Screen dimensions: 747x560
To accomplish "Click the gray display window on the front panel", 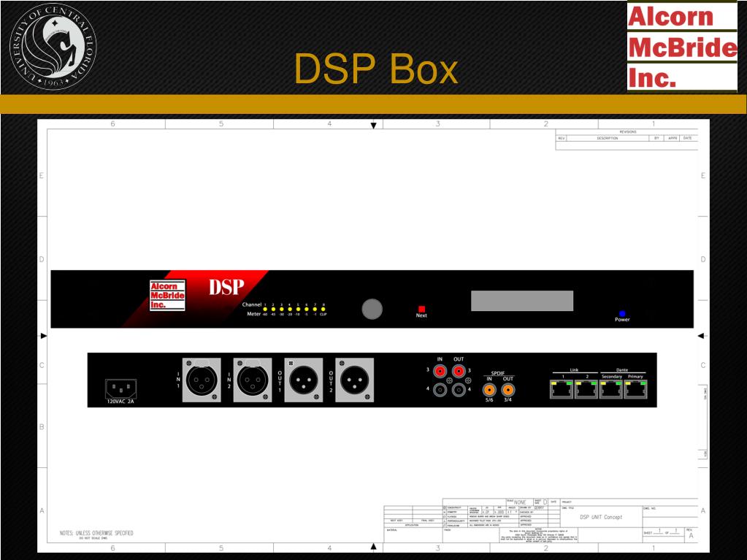I will pos(522,301).
